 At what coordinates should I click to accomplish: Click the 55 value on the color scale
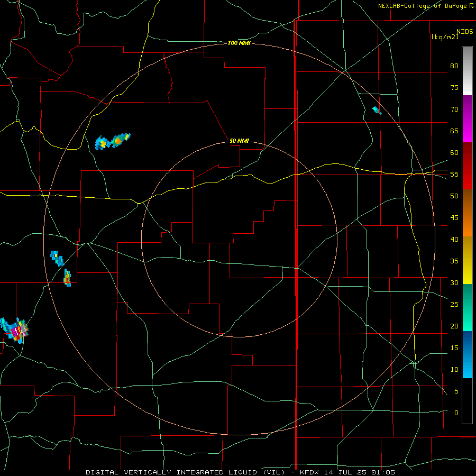454,174
